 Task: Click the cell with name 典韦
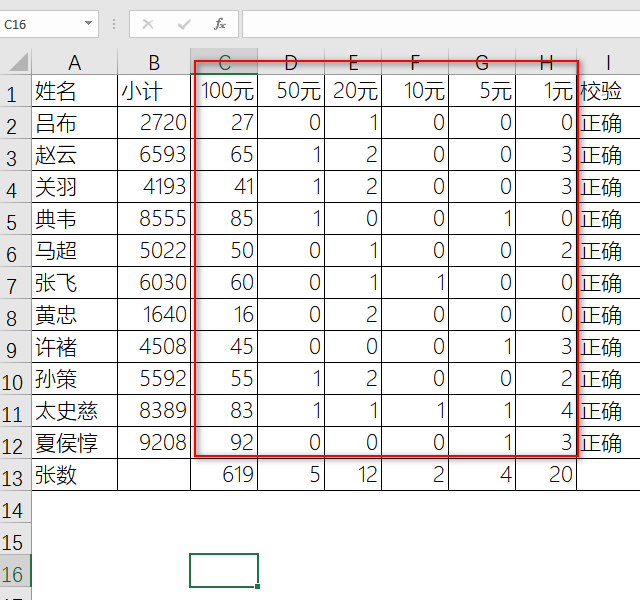click(74, 219)
